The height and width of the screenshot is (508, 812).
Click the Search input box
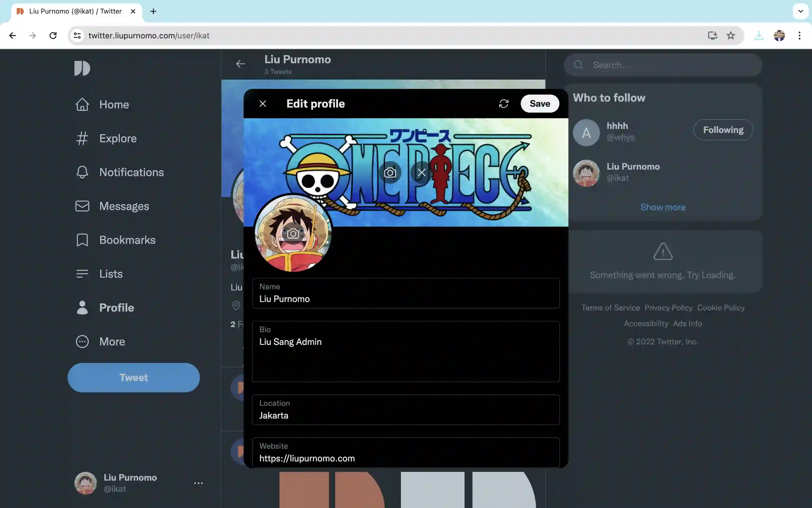(663, 65)
